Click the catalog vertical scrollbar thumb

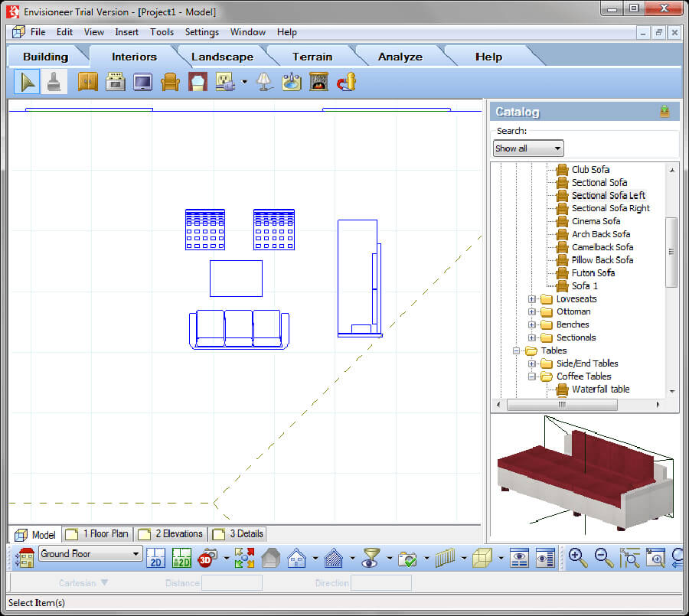tap(671, 253)
